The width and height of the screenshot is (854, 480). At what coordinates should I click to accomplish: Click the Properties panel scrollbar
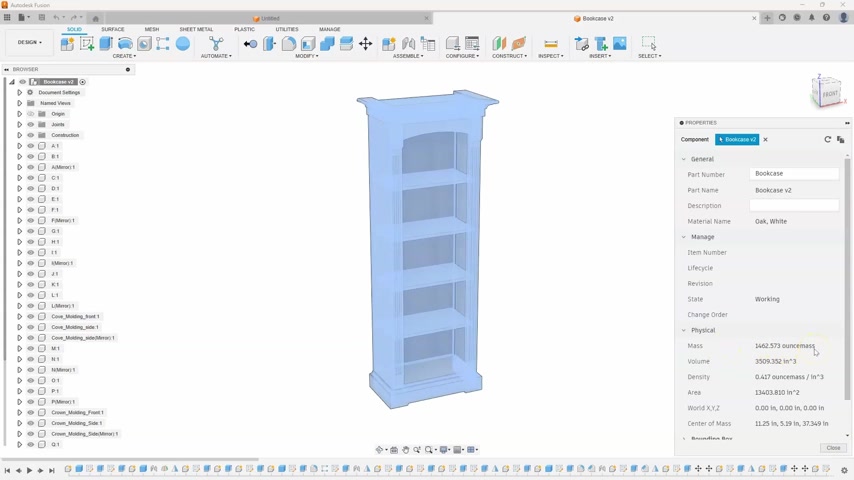847,278
